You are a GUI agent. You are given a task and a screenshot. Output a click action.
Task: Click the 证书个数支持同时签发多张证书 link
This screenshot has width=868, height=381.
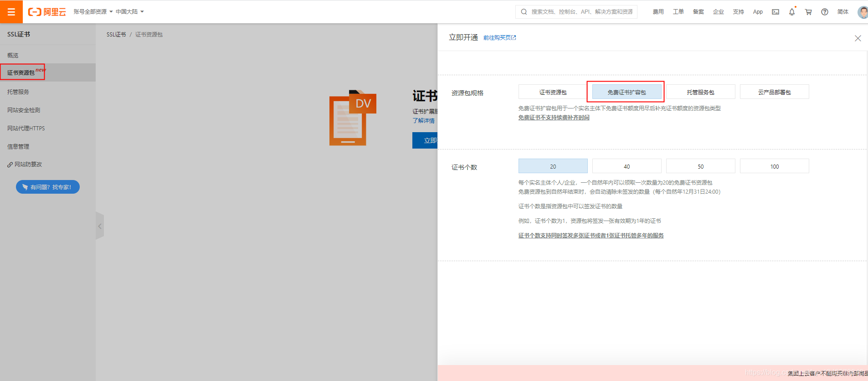click(591, 236)
